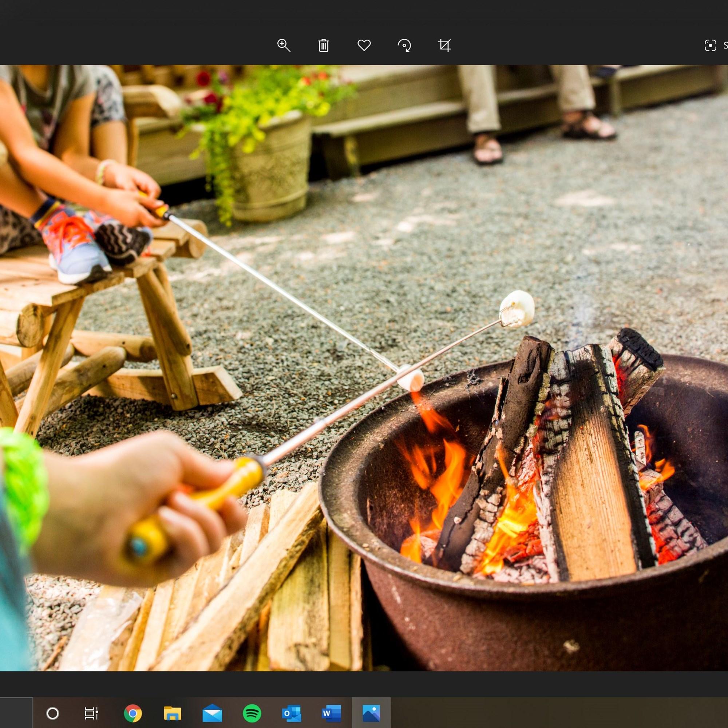Click the dark taskbar search box

16,713
